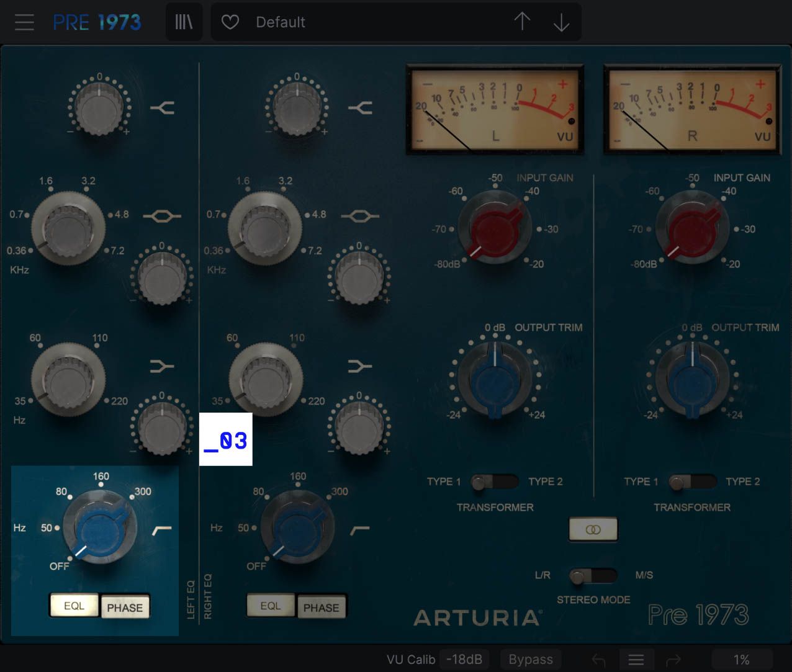Click the VU Calib label
The image size is (792, 672).
[411, 660]
